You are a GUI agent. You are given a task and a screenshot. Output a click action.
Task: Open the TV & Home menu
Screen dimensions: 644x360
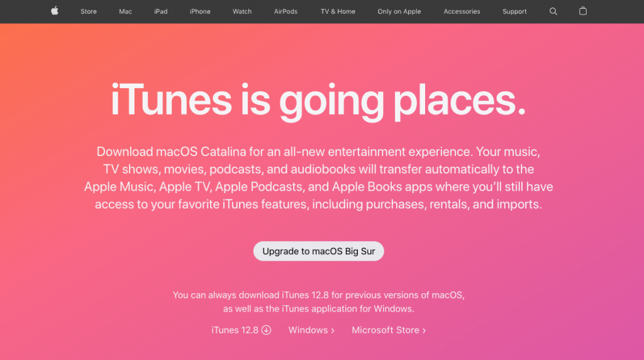pyautogui.click(x=338, y=11)
